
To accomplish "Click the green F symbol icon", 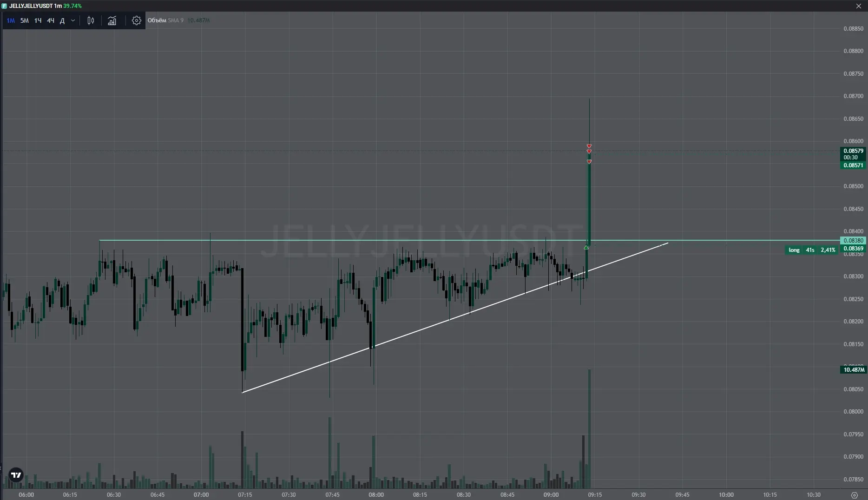I will coord(4,6).
